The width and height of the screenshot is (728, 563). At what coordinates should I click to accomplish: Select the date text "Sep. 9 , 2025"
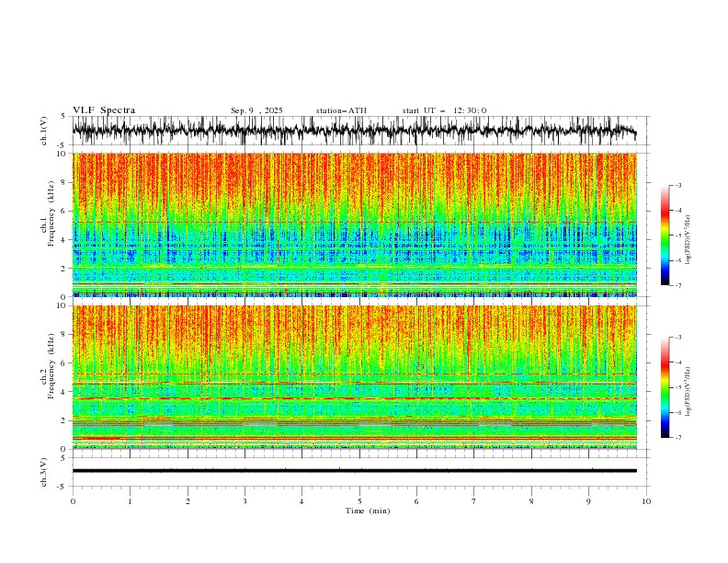(256, 110)
